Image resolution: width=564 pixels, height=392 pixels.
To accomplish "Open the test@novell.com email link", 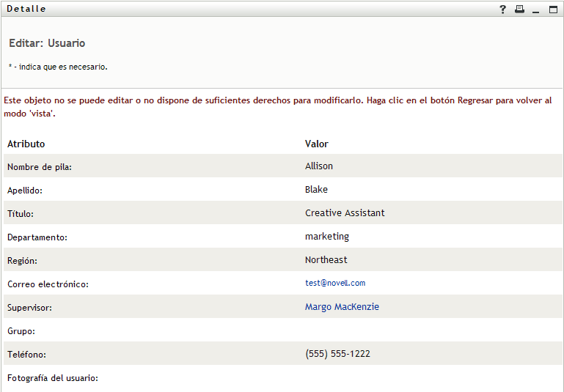I will point(335,283).
